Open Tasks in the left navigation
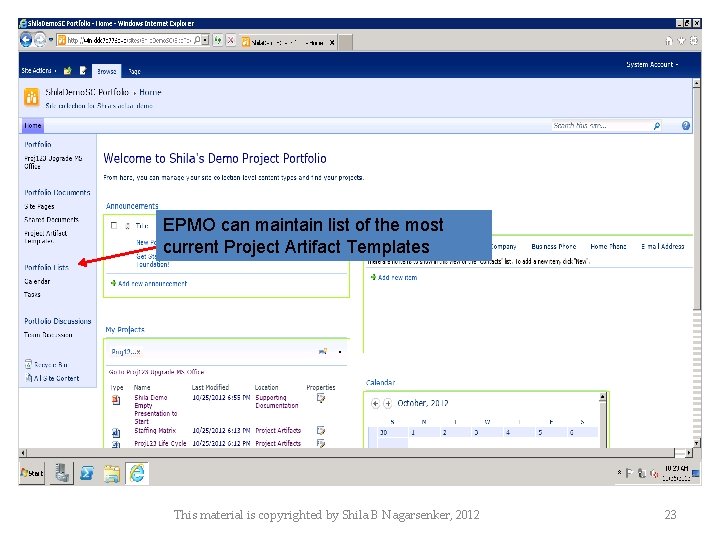 coord(32,294)
